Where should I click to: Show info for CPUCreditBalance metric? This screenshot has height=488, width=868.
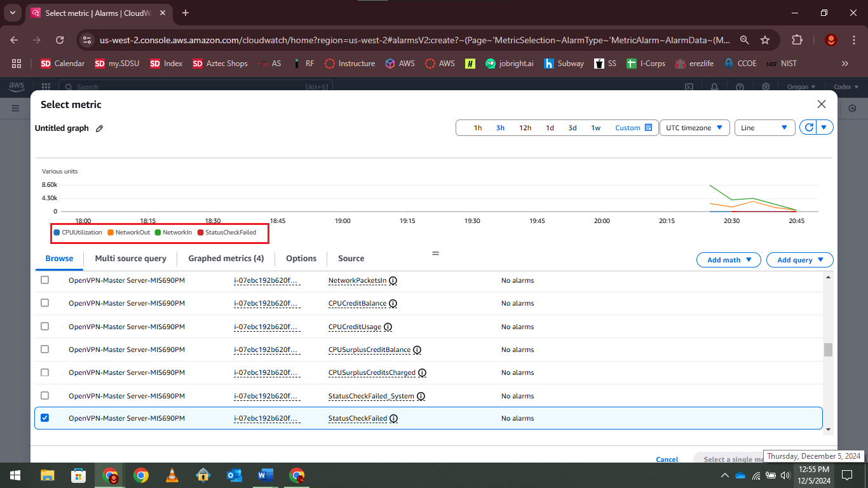point(393,304)
